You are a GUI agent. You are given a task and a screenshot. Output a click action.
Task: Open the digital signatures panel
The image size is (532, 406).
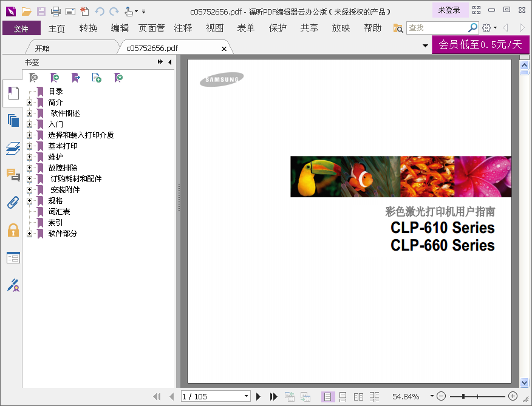13,285
